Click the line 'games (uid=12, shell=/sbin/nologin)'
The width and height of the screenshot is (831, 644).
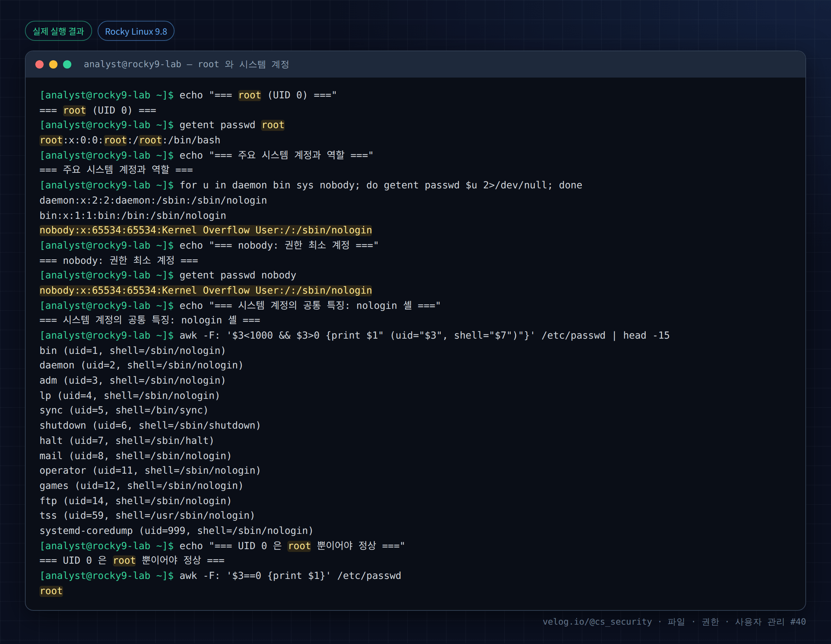pos(141,486)
